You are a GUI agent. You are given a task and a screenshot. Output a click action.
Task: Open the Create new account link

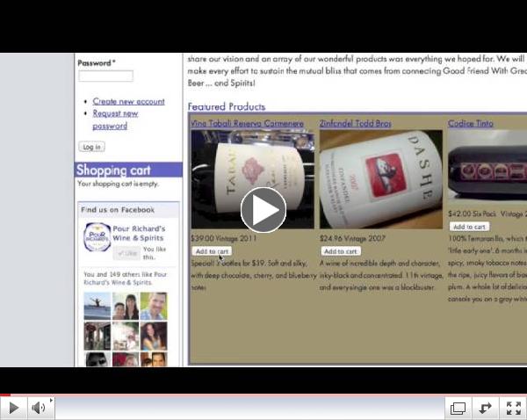128,101
